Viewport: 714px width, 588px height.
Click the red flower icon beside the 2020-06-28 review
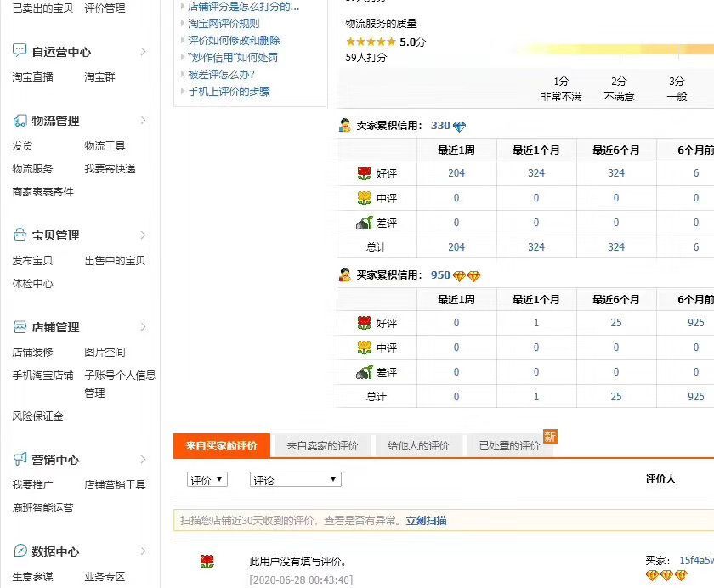pyautogui.click(x=207, y=562)
